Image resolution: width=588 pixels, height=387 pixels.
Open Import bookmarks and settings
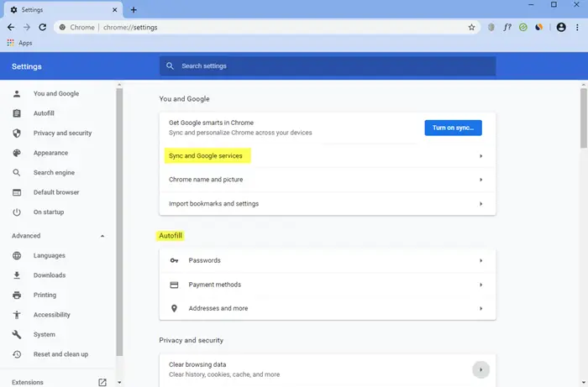pos(328,204)
